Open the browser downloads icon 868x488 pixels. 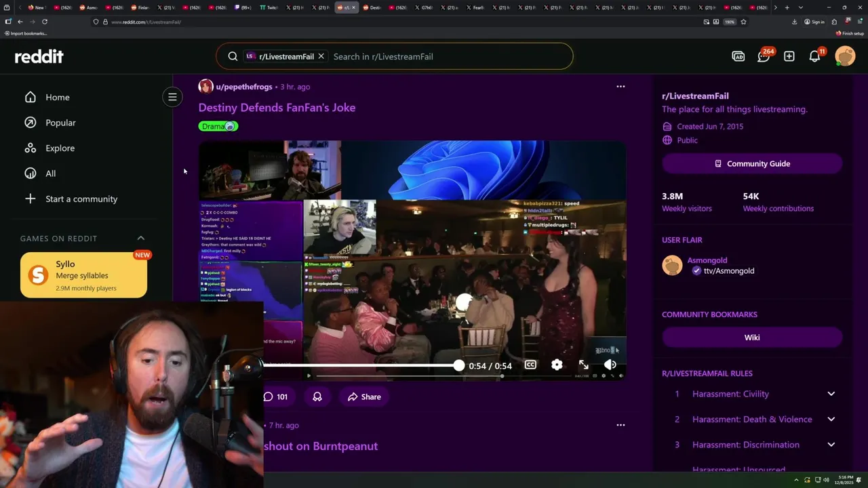[794, 22]
